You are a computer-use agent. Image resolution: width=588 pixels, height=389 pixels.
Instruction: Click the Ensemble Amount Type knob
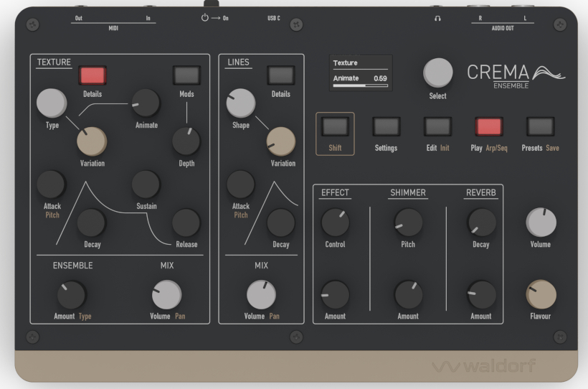71,295
